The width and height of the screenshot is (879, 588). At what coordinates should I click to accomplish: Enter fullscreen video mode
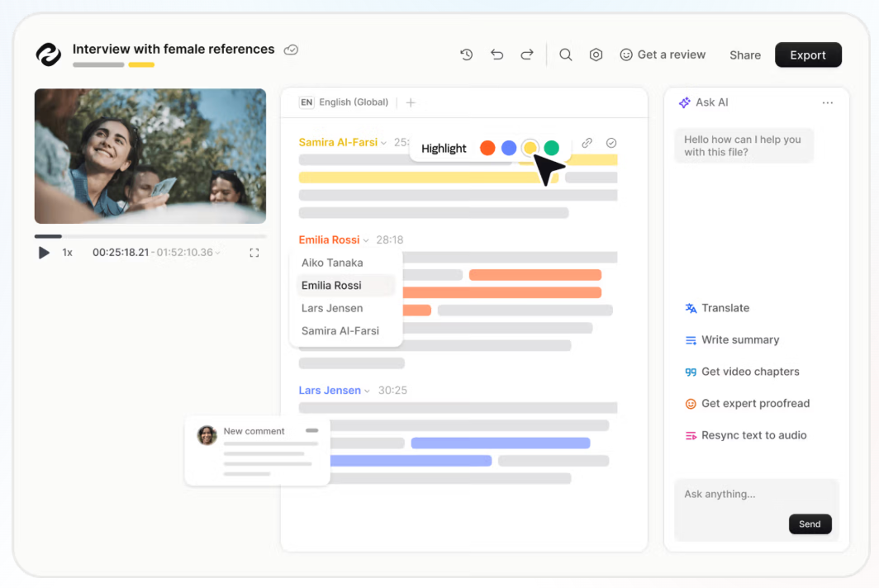pos(254,253)
